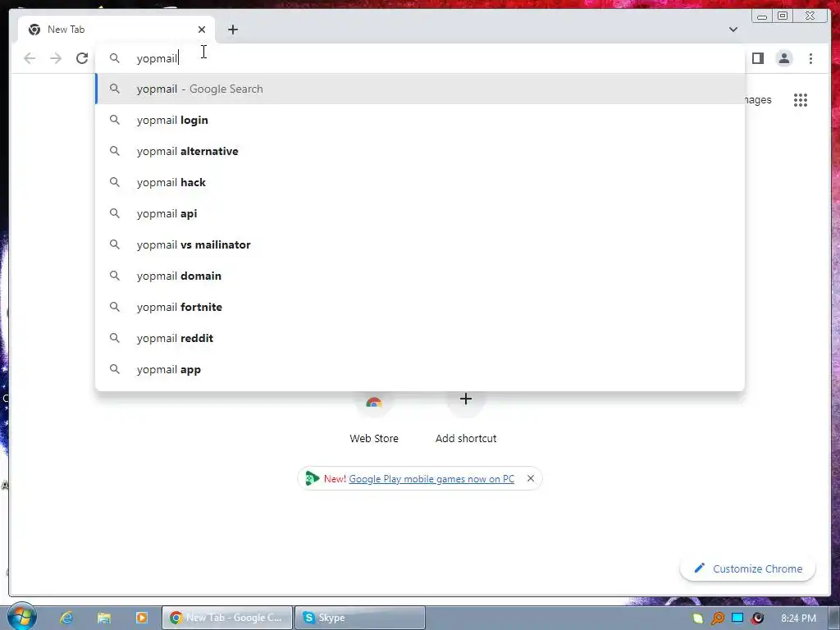Image resolution: width=840 pixels, height=630 pixels.
Task: Open the Web Store shortcut
Action: tap(374, 418)
